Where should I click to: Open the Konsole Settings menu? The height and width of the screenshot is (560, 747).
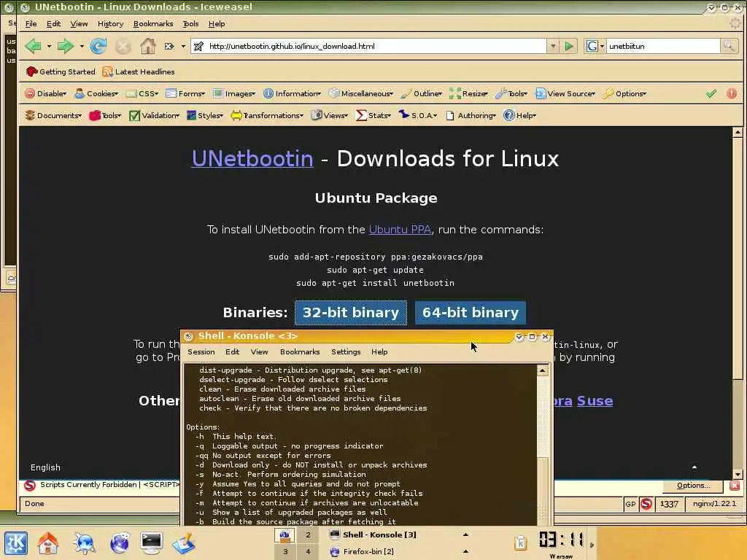click(x=346, y=351)
